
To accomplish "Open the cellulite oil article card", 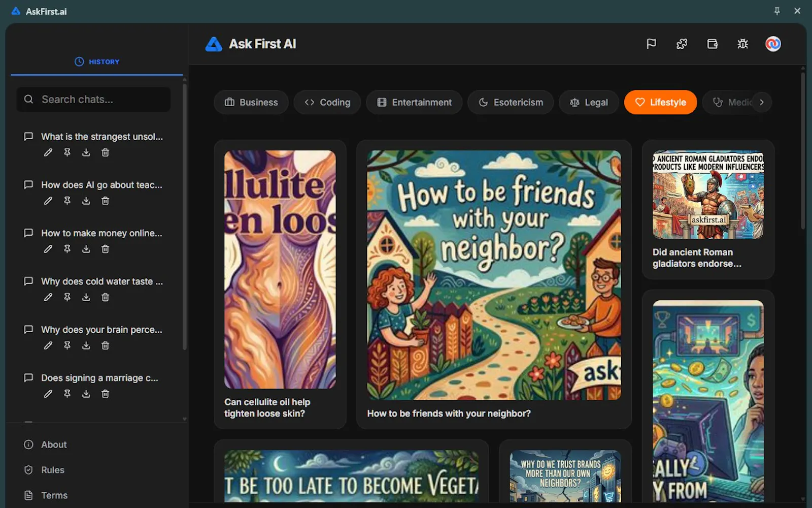I will click(280, 284).
